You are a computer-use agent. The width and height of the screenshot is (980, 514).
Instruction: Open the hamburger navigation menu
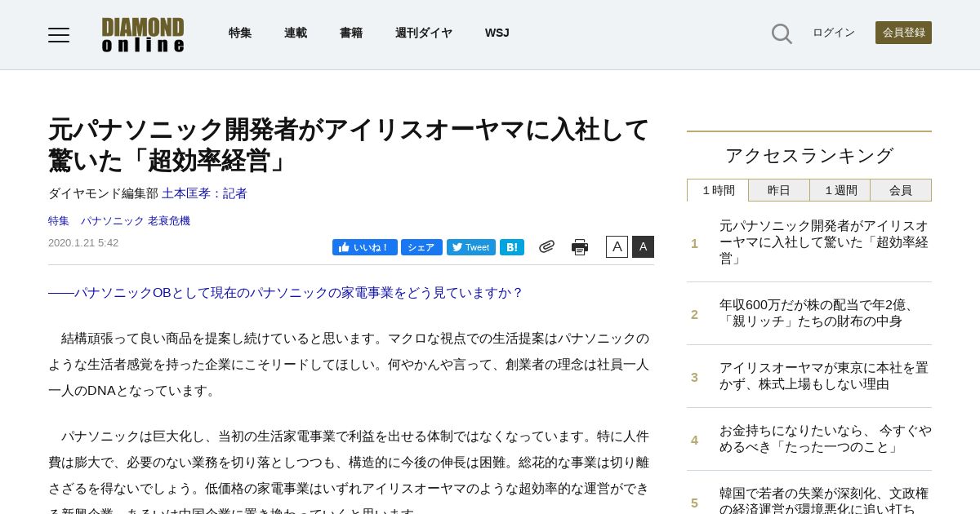59,34
